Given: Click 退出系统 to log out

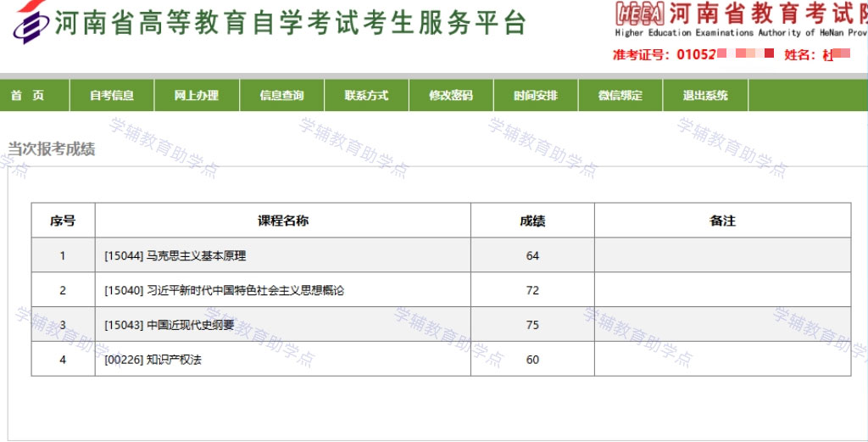Looking at the screenshot, I should tap(706, 95).
